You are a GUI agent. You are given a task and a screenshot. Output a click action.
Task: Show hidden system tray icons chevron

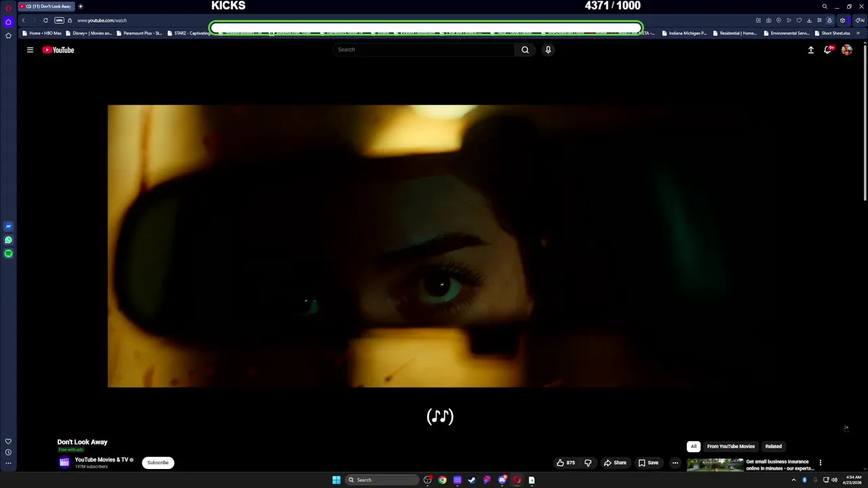(x=793, y=480)
